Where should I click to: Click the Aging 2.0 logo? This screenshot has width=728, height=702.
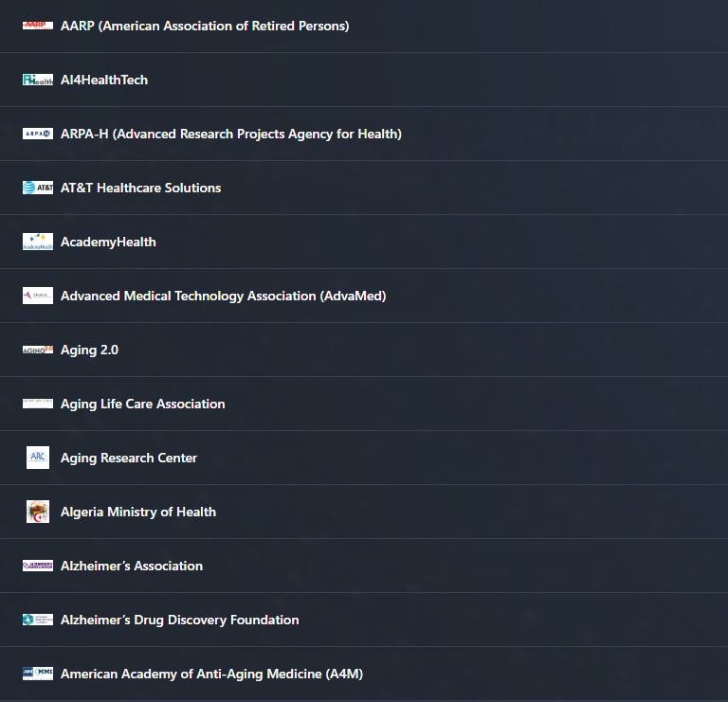pyautogui.click(x=38, y=350)
